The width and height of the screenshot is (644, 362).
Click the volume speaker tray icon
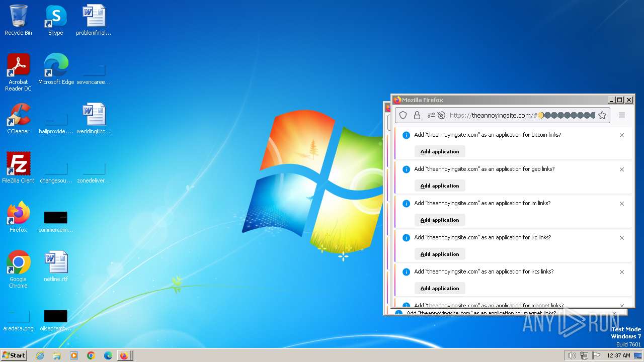coord(572,355)
